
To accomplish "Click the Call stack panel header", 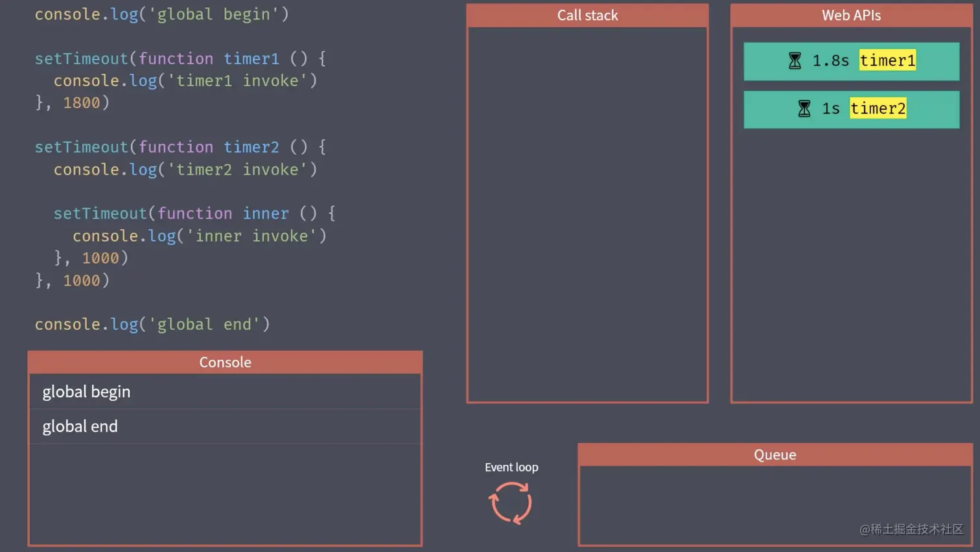I will click(x=587, y=16).
